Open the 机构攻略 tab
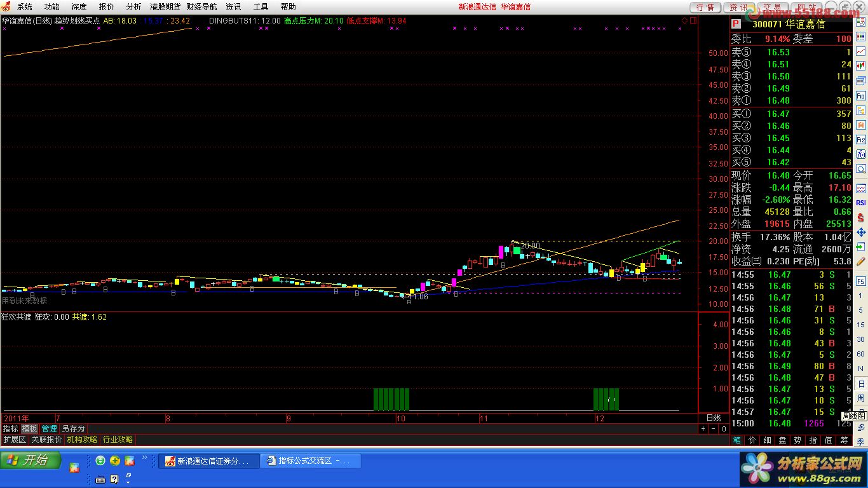The width and height of the screenshot is (868, 488). (82, 440)
